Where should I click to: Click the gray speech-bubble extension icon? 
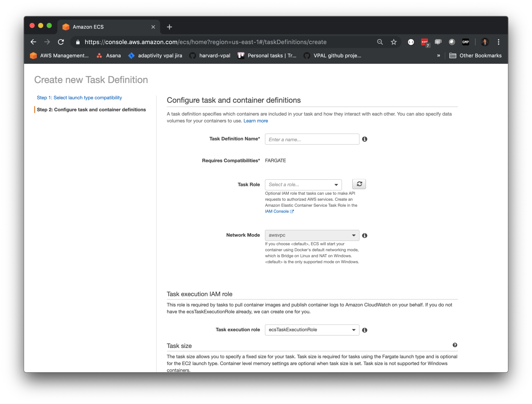(438, 42)
